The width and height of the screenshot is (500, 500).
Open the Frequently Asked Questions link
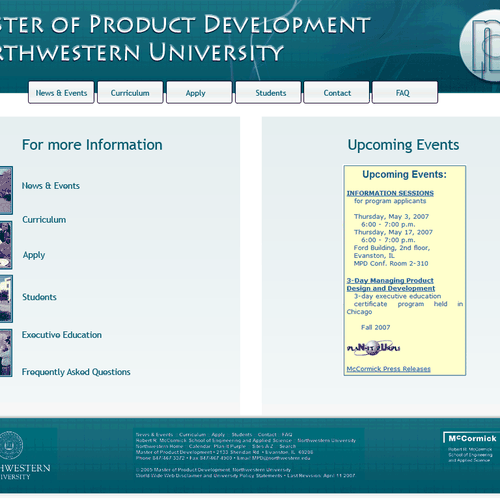click(x=76, y=372)
